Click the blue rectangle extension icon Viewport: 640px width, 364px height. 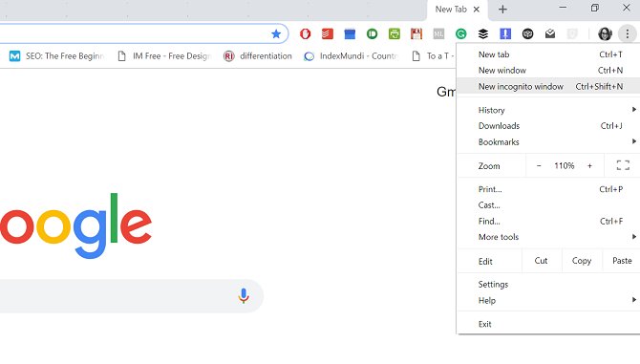tap(350, 33)
